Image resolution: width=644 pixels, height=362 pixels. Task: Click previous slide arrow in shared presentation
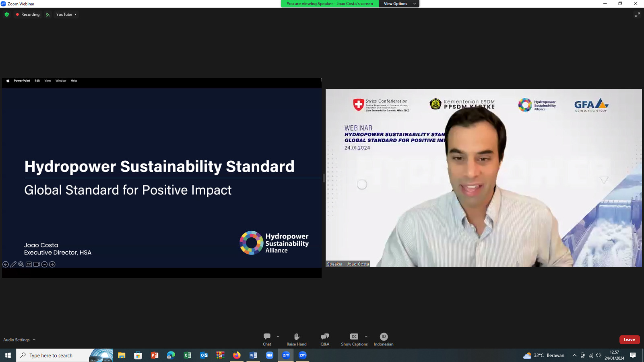click(x=6, y=264)
